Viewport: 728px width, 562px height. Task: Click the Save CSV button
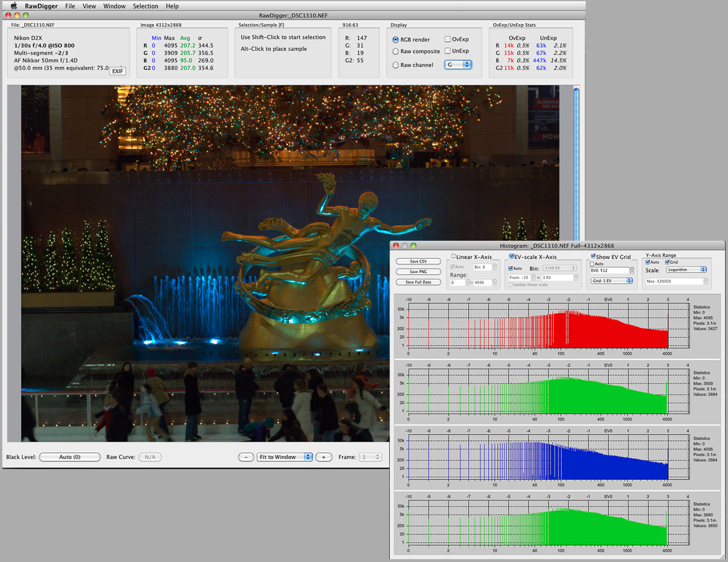coord(418,261)
